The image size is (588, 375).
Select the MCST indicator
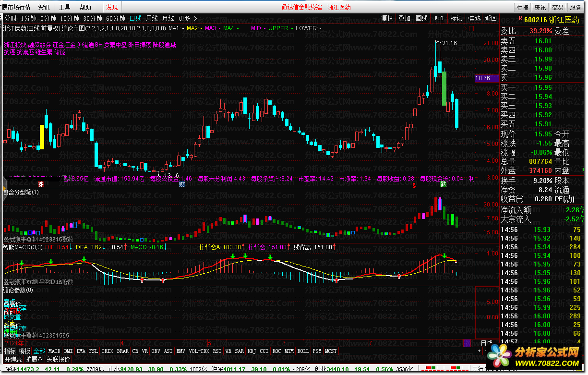(331, 351)
